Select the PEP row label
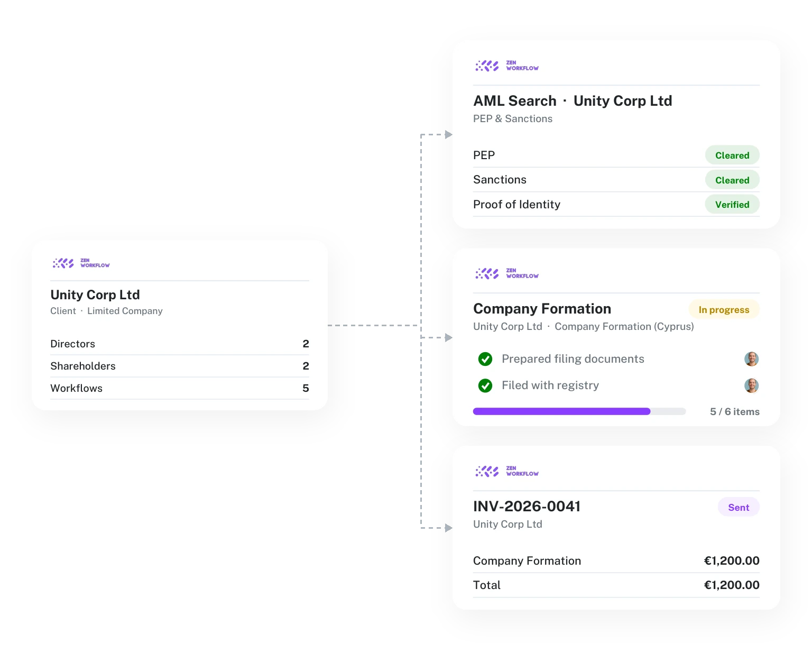The height and width of the screenshot is (653, 812). coord(484,155)
